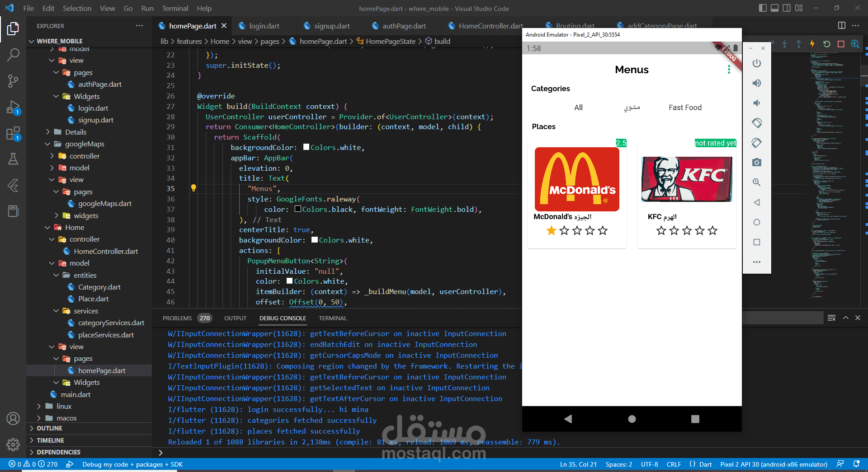
Task: Split the editor to the right
Action: click(841, 26)
